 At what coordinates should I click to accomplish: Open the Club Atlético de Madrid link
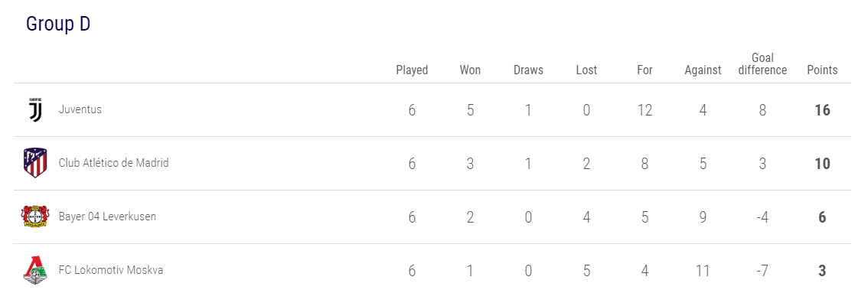114,163
